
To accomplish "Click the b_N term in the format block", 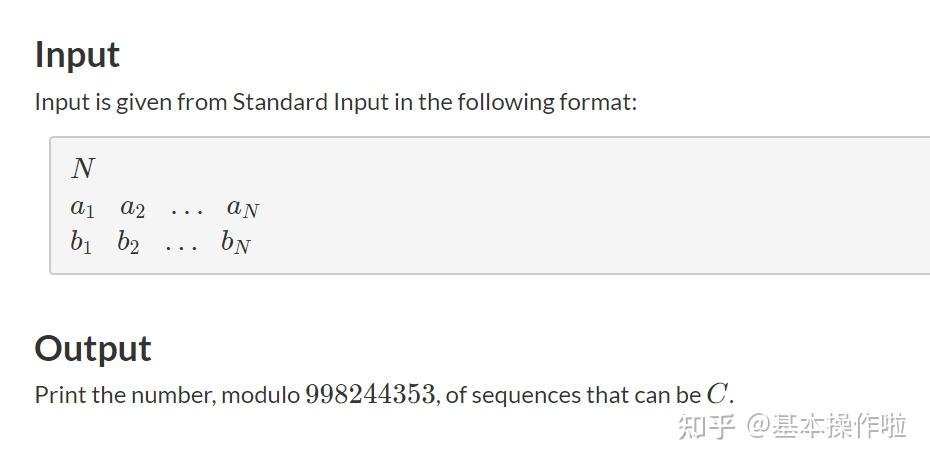I will click(x=235, y=242).
